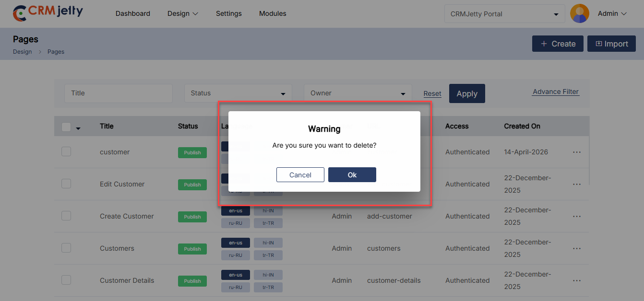Image resolution: width=644 pixels, height=301 pixels.
Task: Click the Title filter input field
Action: (x=118, y=93)
